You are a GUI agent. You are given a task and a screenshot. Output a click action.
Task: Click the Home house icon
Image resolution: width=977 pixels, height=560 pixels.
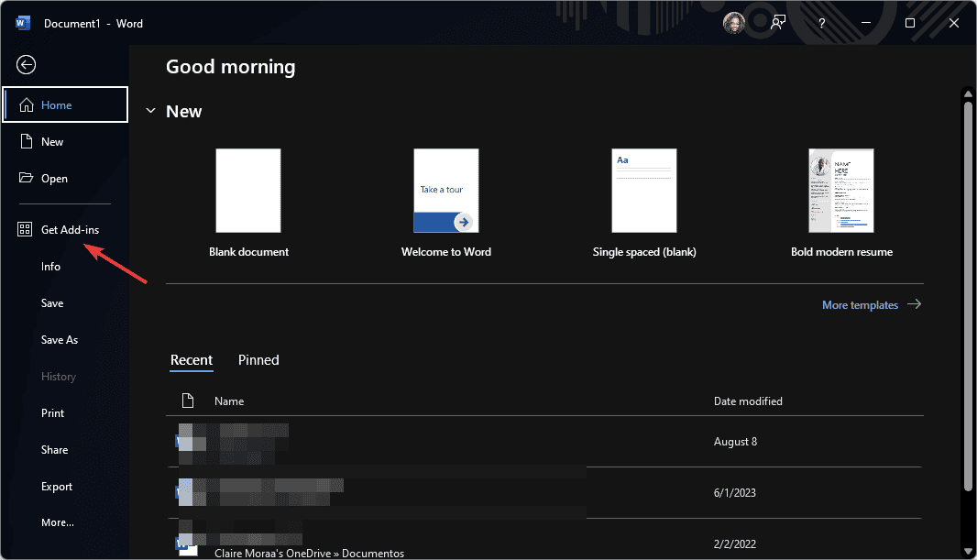tap(27, 104)
